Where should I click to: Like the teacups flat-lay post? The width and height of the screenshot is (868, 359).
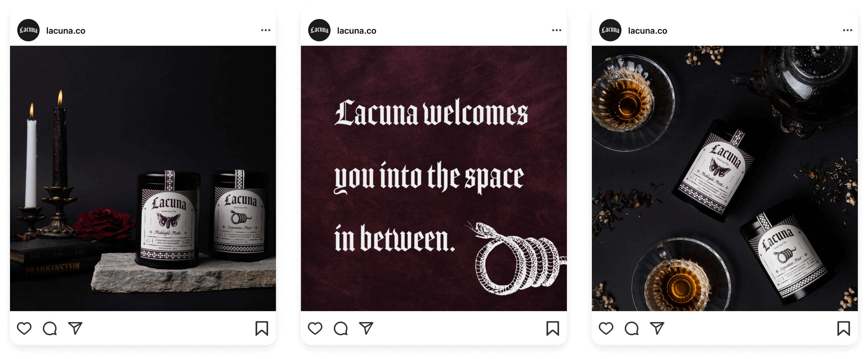pyautogui.click(x=606, y=328)
